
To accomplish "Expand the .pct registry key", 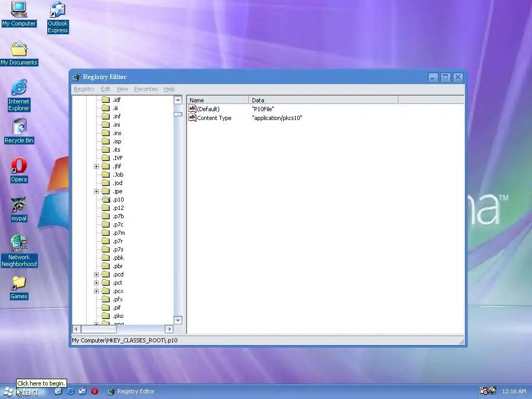I will (96, 283).
